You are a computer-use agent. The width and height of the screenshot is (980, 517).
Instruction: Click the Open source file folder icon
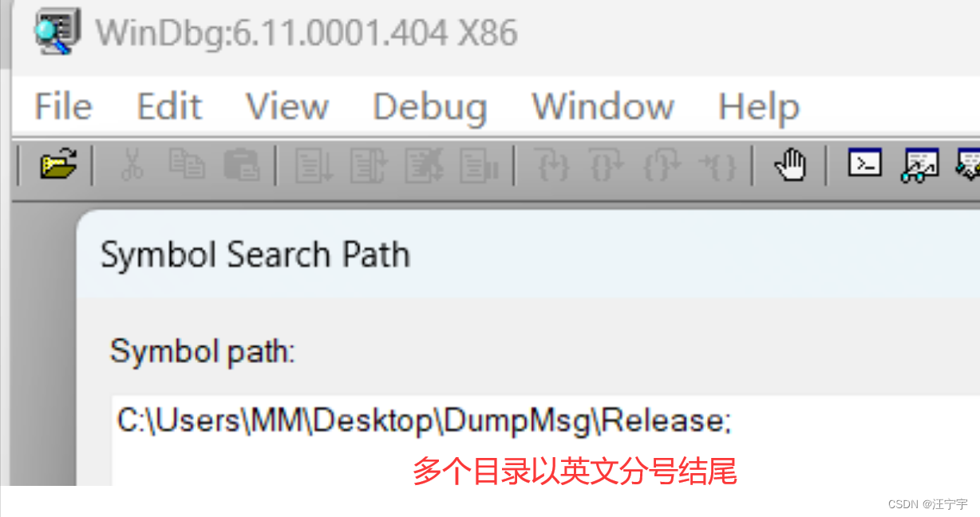tap(59, 165)
